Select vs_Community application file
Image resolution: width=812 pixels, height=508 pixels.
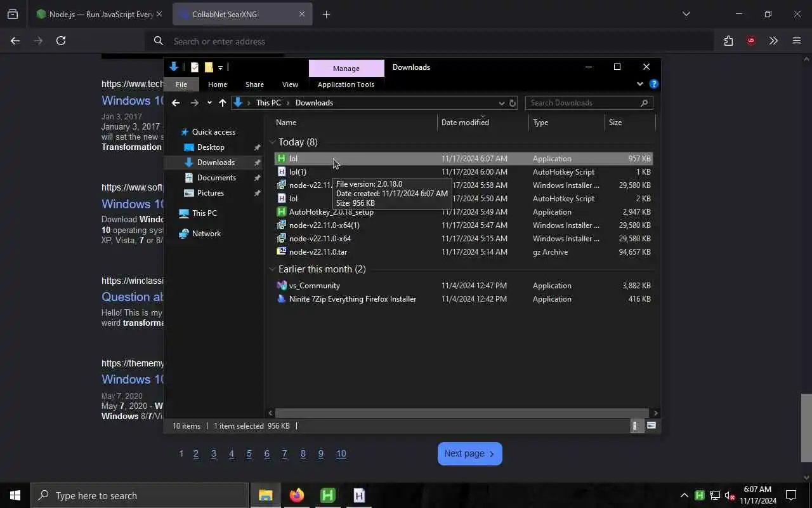click(x=463, y=286)
